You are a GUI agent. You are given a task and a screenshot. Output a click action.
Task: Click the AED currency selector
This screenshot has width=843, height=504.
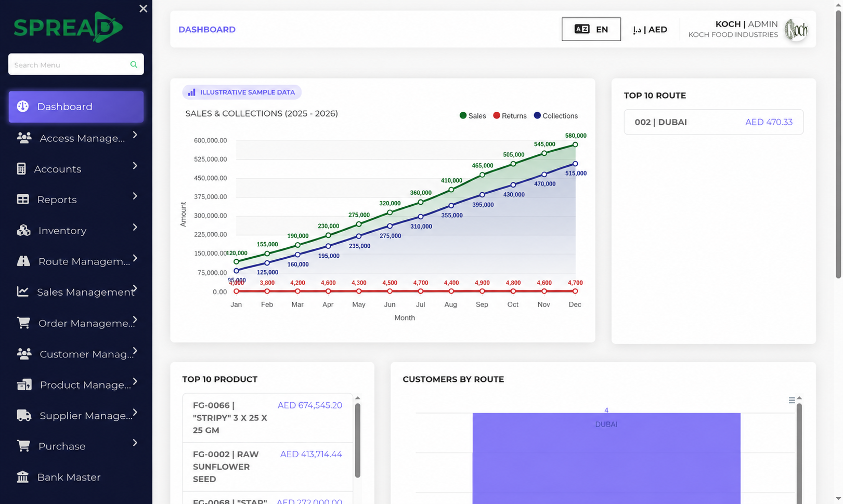(650, 30)
